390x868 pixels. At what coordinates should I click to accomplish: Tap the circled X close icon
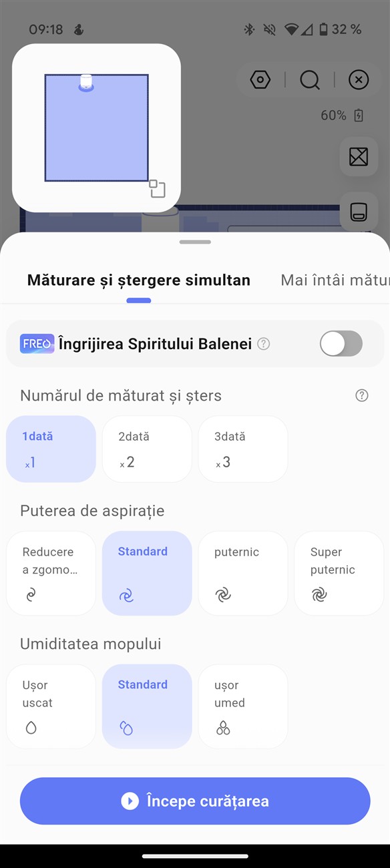(x=359, y=80)
